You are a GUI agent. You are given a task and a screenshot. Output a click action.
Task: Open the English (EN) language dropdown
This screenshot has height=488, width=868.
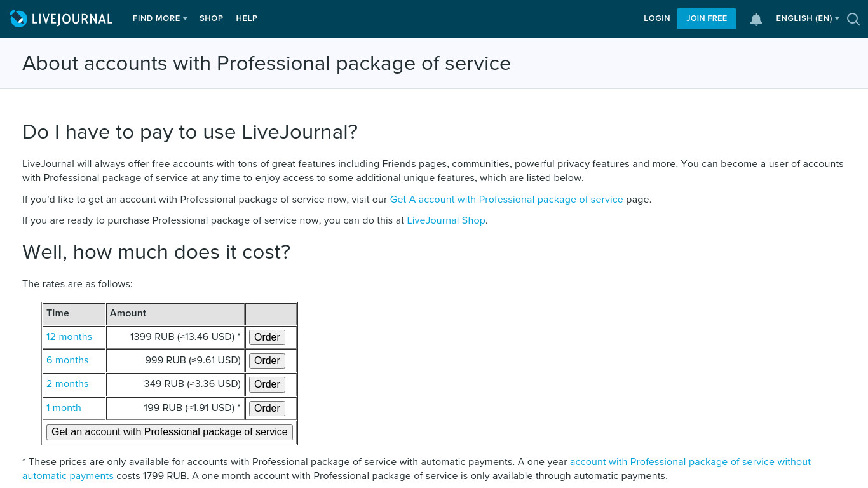tap(808, 18)
